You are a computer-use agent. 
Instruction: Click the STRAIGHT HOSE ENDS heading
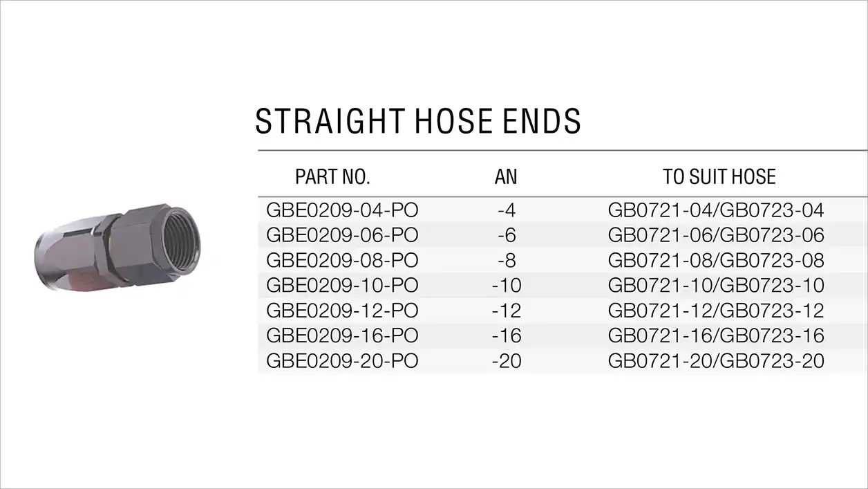(418, 121)
